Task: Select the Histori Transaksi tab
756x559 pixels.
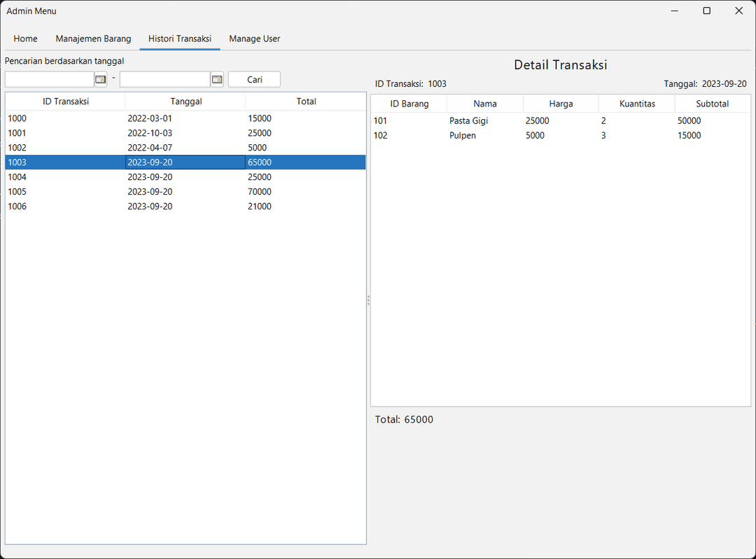Action: (180, 39)
